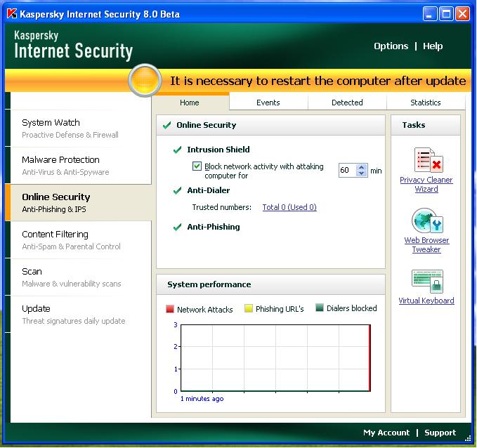Click the Web Browser Tweaker link text
477x448 pixels.
[x=426, y=244]
